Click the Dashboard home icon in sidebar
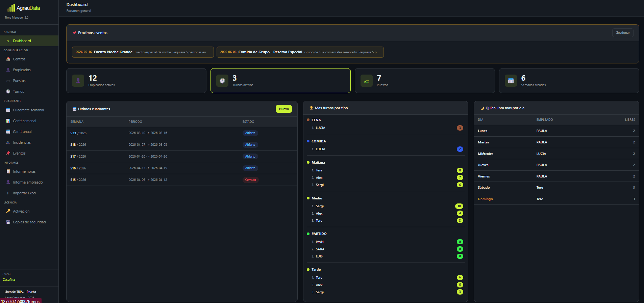644x303 pixels. [8, 41]
